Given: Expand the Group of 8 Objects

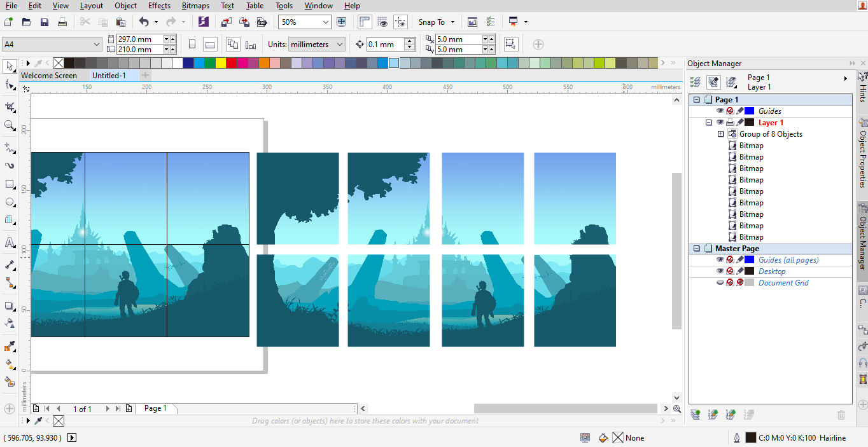Looking at the screenshot, I should click(721, 134).
